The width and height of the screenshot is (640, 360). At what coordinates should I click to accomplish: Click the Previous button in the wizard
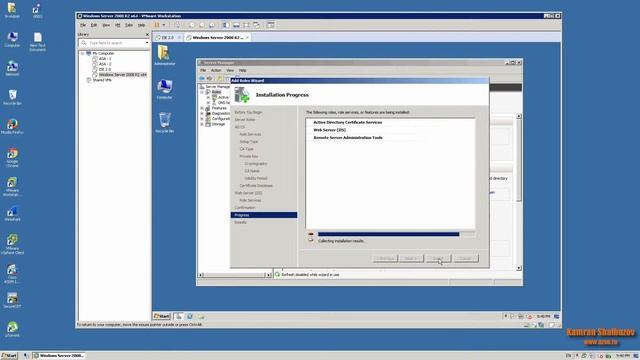[385, 259]
